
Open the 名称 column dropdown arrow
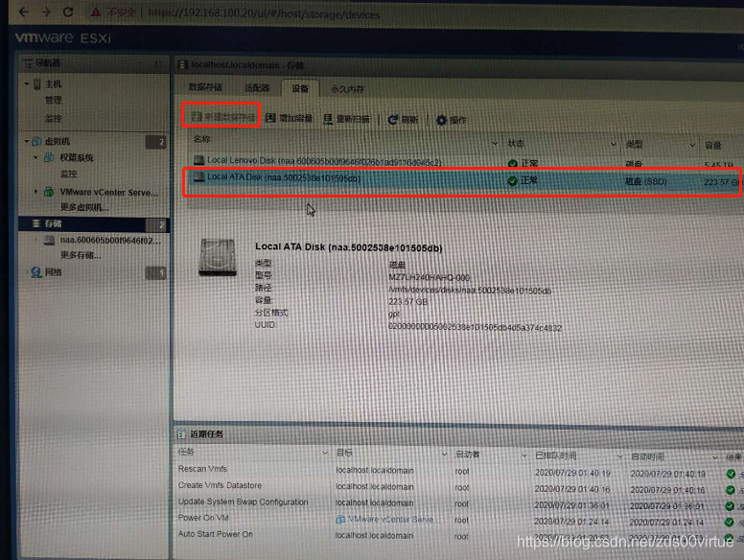coord(495,143)
